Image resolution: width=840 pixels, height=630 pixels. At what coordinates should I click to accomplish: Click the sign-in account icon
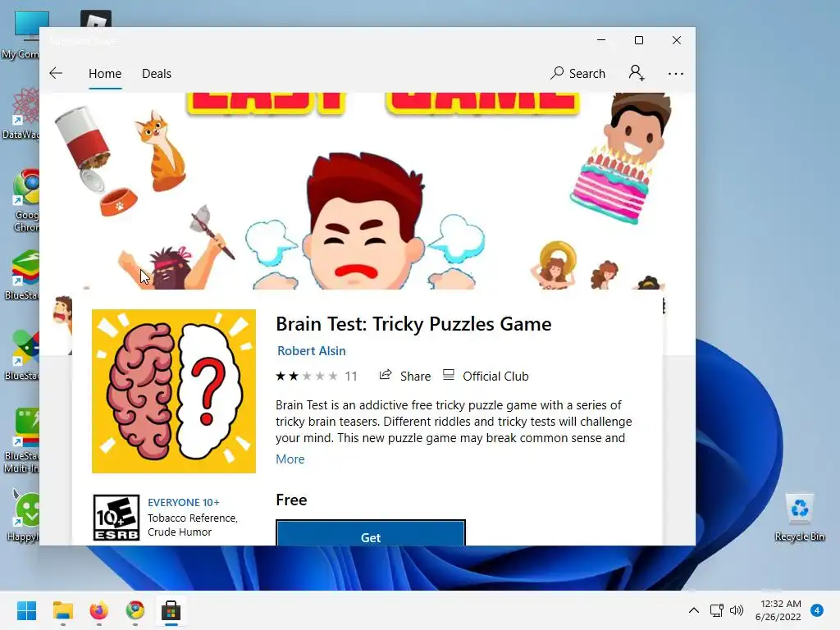[x=637, y=73]
